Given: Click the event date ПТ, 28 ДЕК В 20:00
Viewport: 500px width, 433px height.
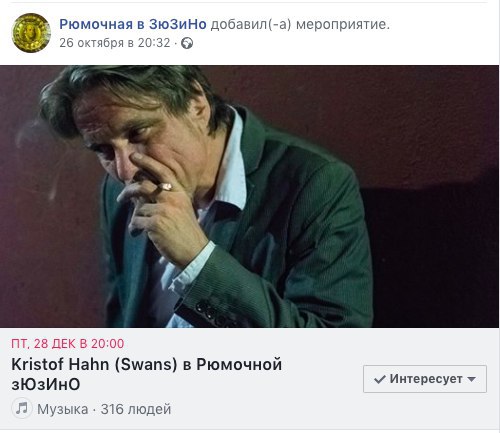Looking at the screenshot, I should pos(68,344).
